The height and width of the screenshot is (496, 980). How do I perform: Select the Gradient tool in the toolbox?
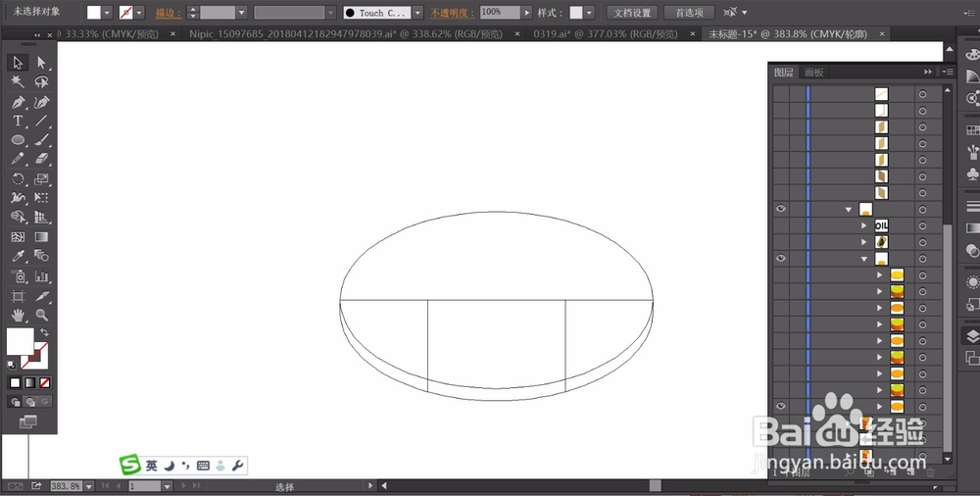[x=41, y=237]
